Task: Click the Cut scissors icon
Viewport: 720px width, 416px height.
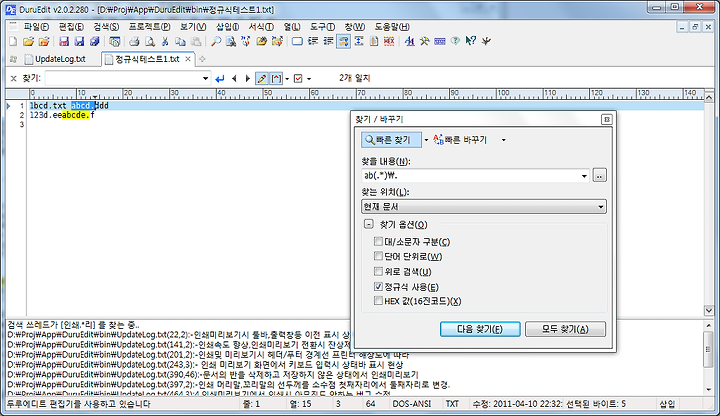Action: (x=165, y=41)
